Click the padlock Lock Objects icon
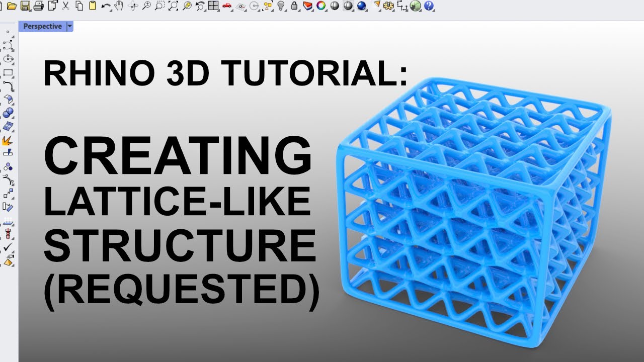Screen dimensions: 644x362 (x=294, y=6)
